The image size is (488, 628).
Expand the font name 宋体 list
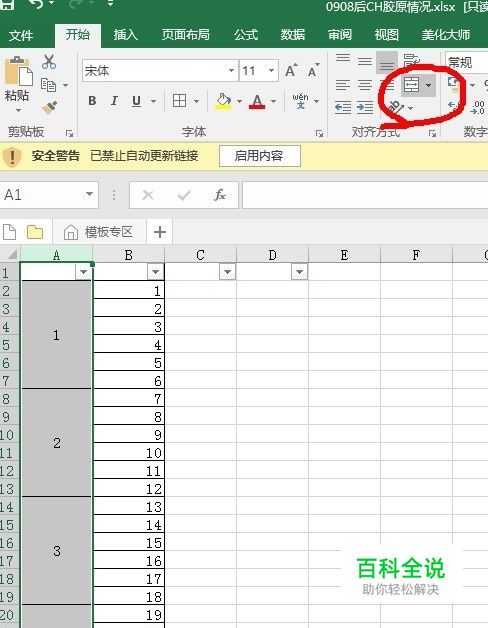click(232, 70)
